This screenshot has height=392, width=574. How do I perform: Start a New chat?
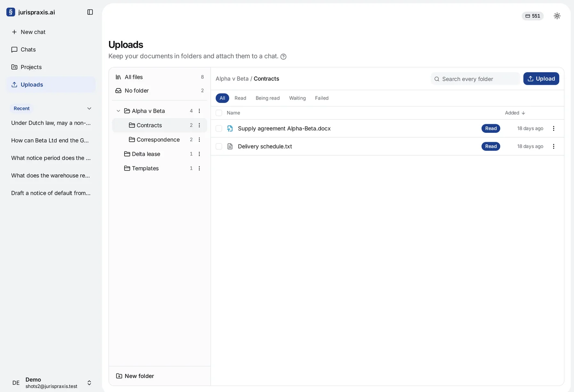[51, 32]
